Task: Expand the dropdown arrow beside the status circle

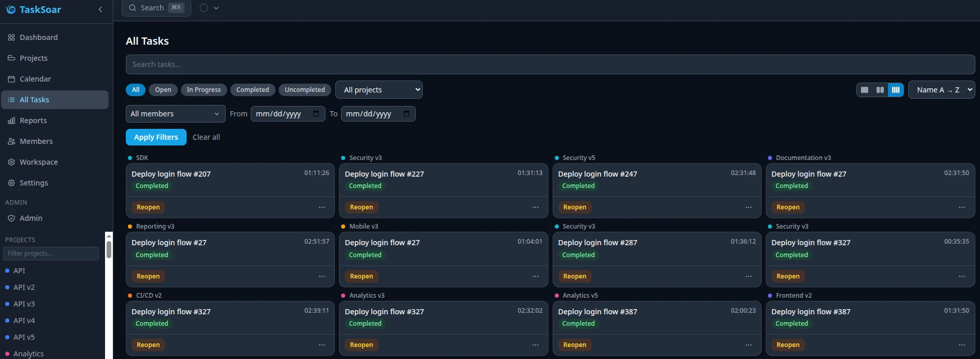Action: coord(216,8)
